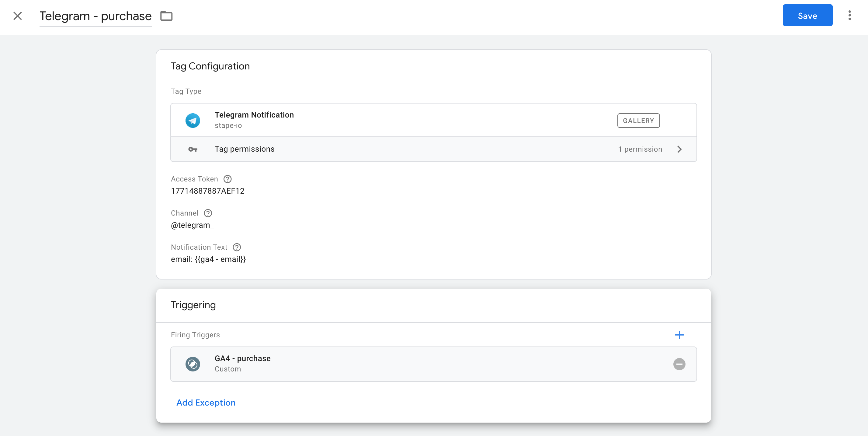Show help for Channel field
868x436 pixels.
(x=208, y=213)
